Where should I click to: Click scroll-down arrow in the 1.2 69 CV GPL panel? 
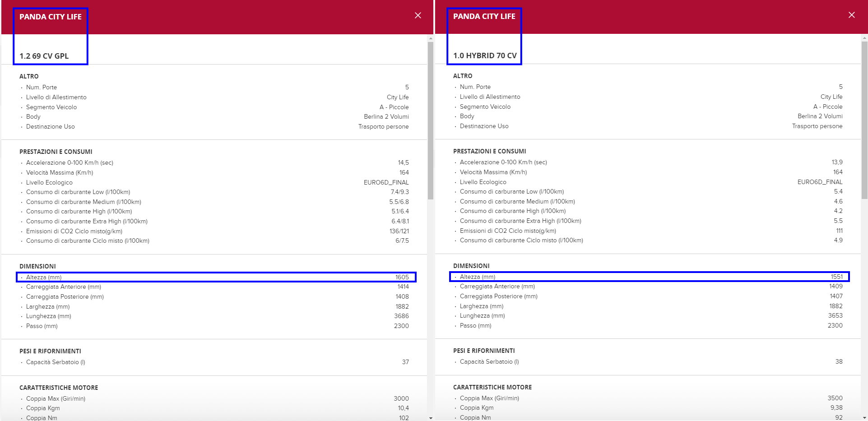(x=431, y=418)
